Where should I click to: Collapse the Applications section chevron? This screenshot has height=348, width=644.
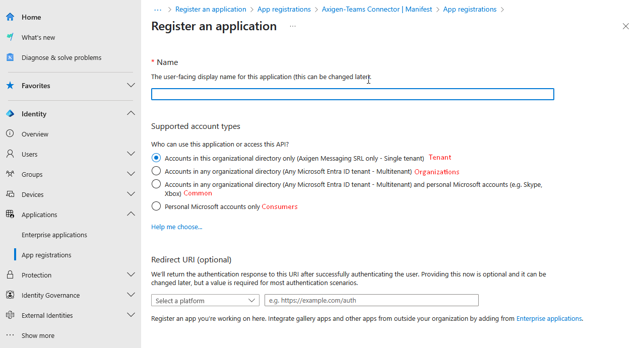(131, 214)
